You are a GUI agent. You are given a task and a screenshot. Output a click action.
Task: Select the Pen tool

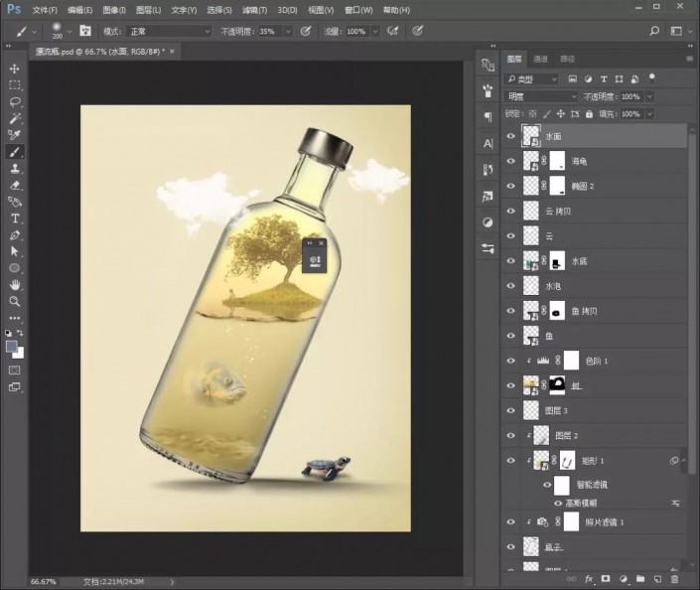[14, 235]
